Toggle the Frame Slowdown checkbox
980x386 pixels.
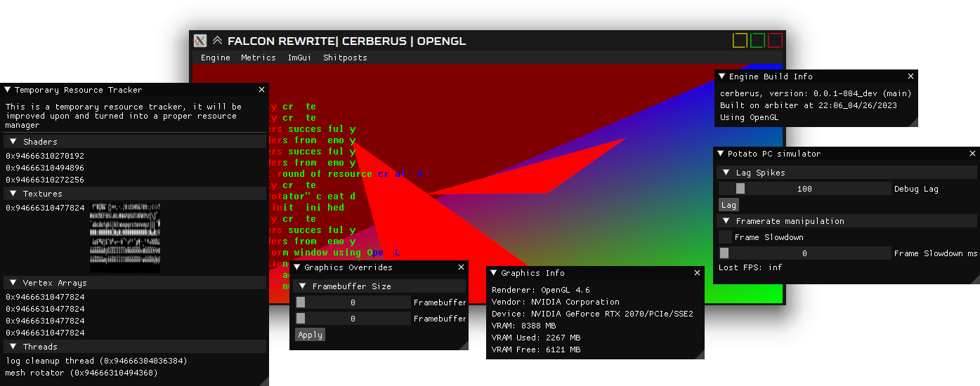click(725, 237)
